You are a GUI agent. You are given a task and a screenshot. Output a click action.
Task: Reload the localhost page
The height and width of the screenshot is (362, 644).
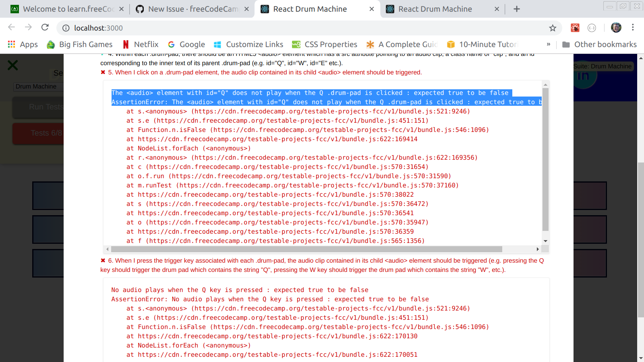point(45,27)
